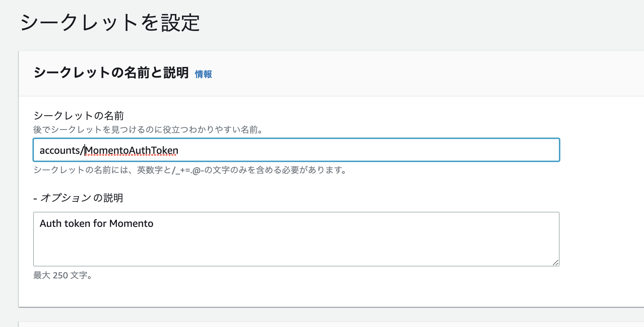Click empty header area right of 情報

425,74
